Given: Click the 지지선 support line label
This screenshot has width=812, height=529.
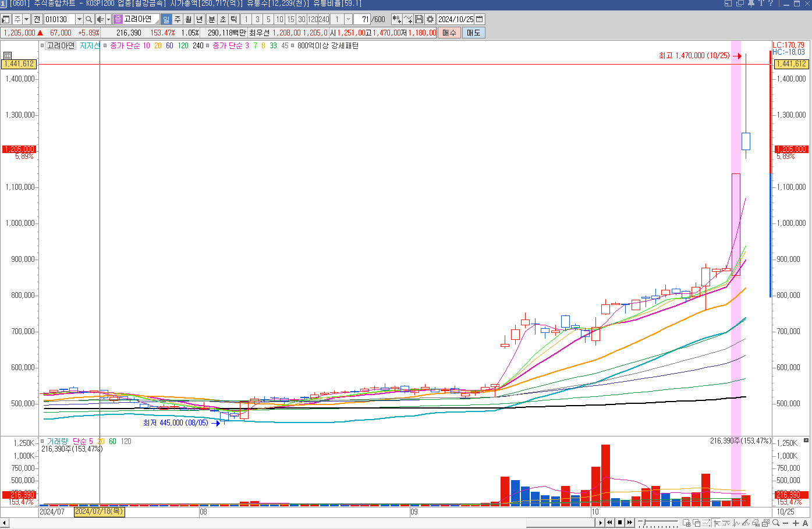Looking at the screenshot, I should 89,45.
